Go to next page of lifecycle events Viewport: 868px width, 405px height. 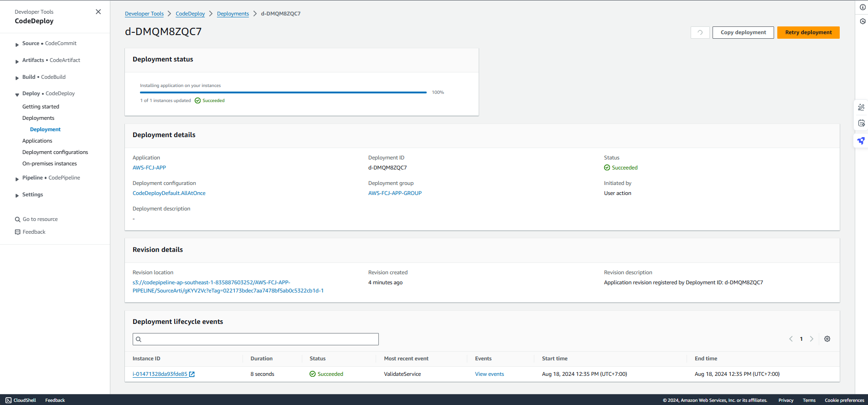point(811,339)
